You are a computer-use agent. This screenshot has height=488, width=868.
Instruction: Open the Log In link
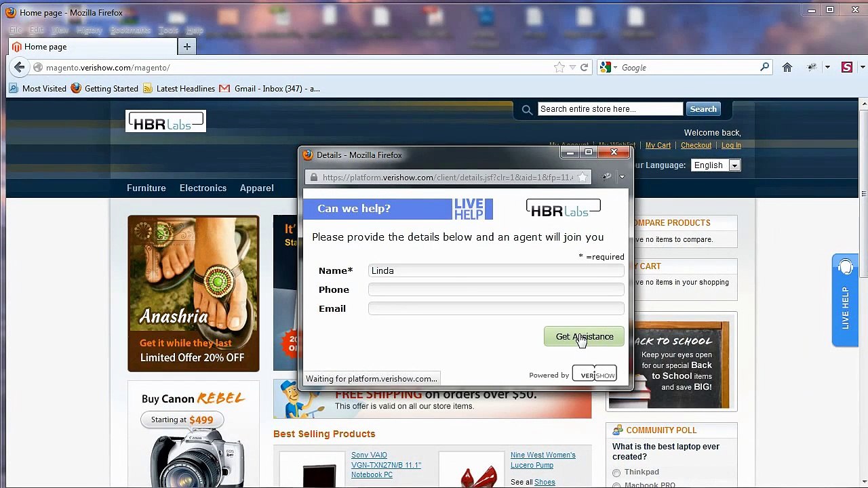(x=731, y=145)
